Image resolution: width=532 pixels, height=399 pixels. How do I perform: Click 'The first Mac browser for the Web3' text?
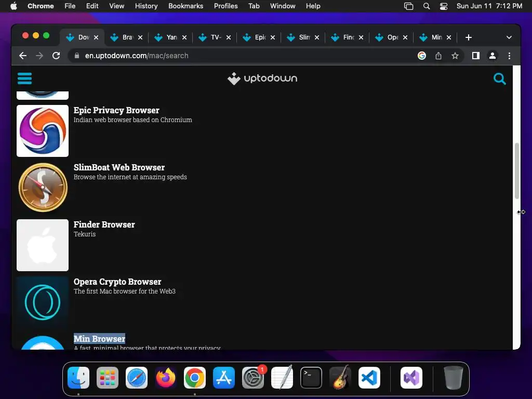125,291
